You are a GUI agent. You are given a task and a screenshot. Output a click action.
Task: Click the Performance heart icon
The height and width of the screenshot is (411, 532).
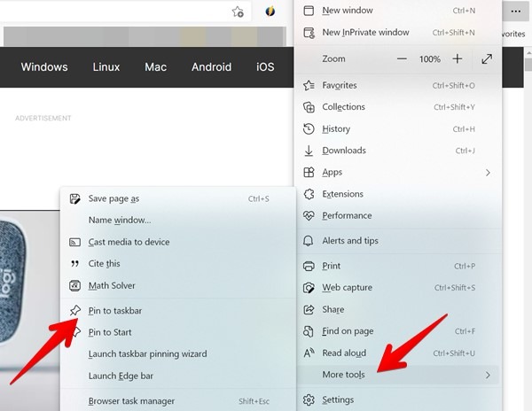309,216
